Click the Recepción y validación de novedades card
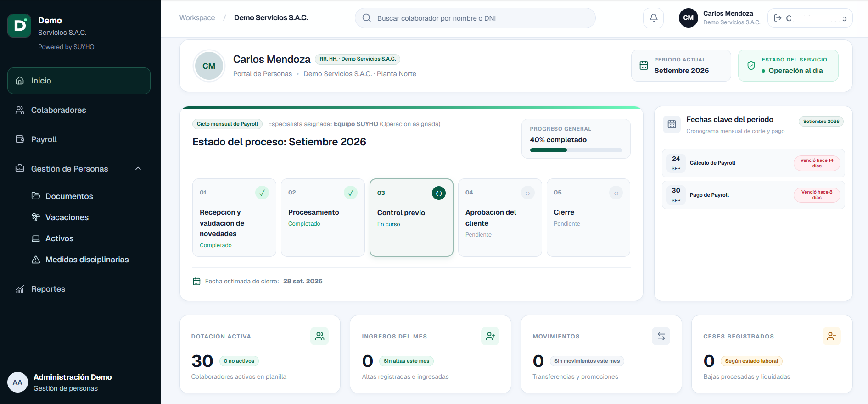Screen dimensions: 868x404 coord(234,217)
